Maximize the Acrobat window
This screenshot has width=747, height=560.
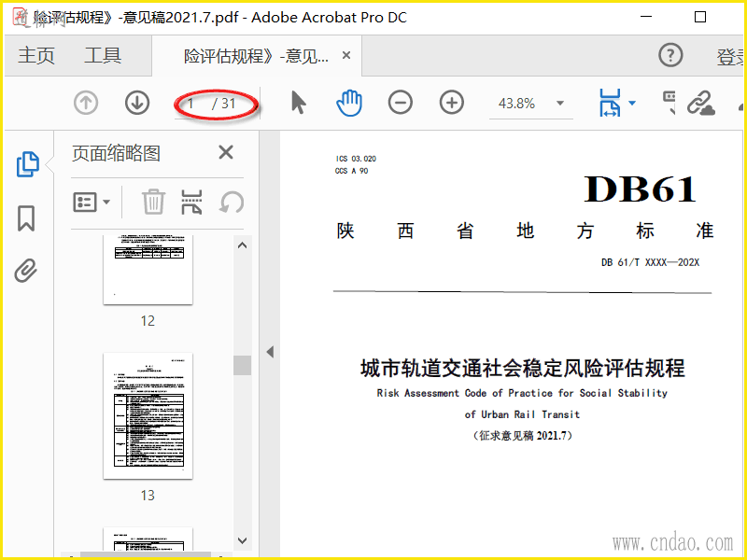(x=700, y=17)
